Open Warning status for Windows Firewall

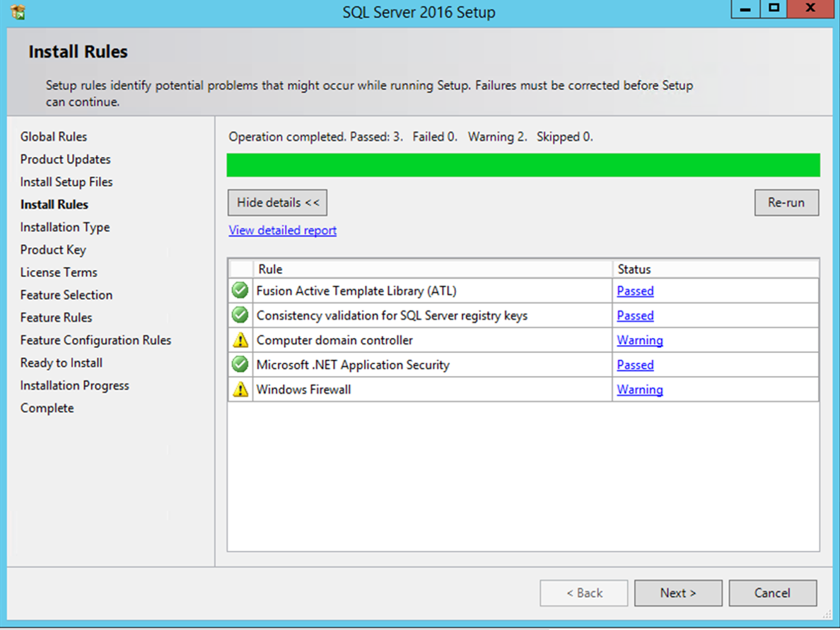click(x=640, y=390)
